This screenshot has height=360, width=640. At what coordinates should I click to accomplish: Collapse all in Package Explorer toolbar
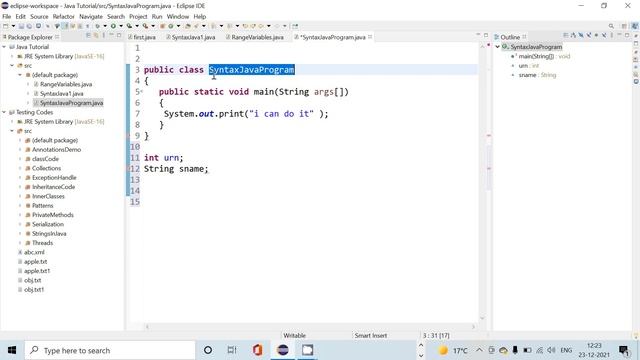(88, 36)
